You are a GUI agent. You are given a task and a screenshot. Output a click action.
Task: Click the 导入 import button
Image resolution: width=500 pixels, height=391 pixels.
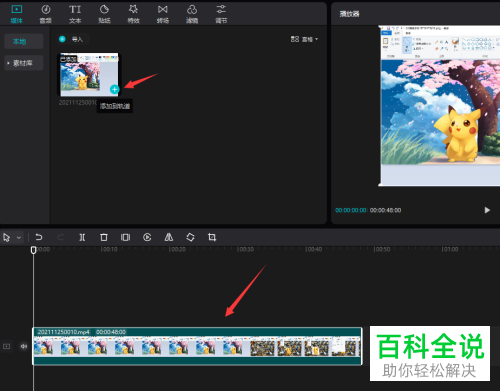coord(73,39)
